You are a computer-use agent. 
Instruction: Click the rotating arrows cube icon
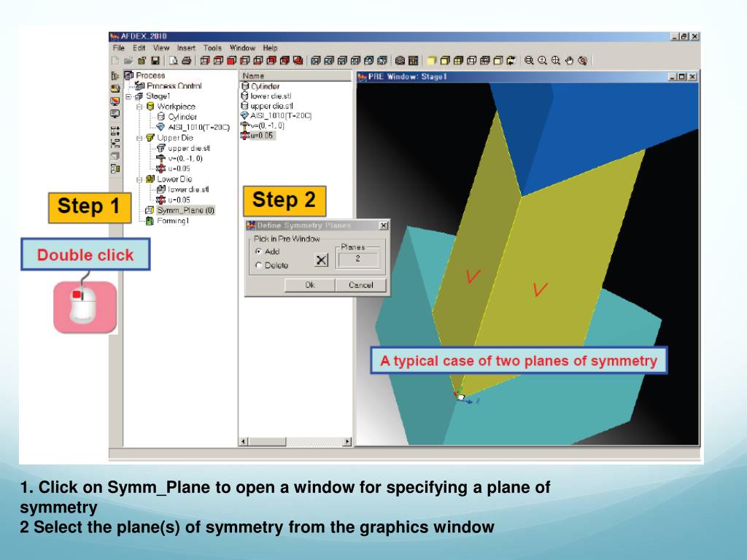pos(511,61)
